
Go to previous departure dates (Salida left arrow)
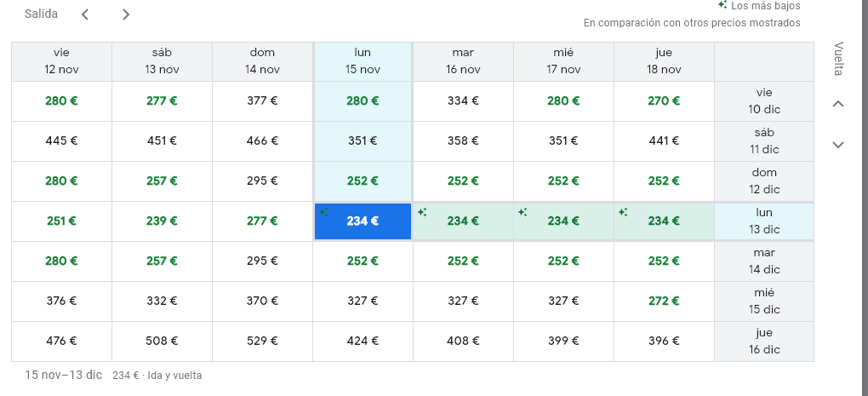85,14
